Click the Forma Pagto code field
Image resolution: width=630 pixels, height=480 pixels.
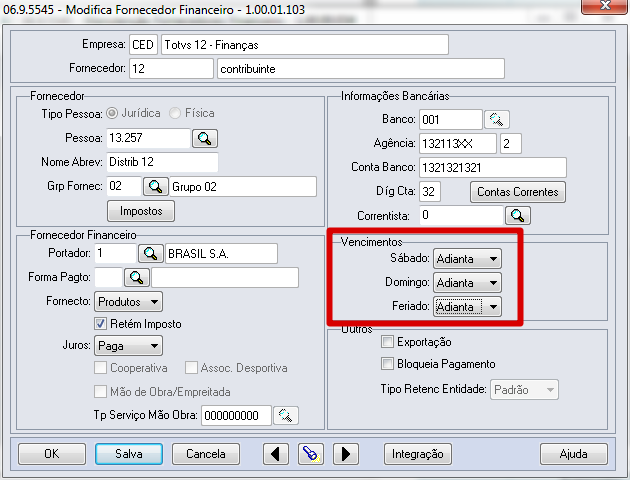coord(108,278)
